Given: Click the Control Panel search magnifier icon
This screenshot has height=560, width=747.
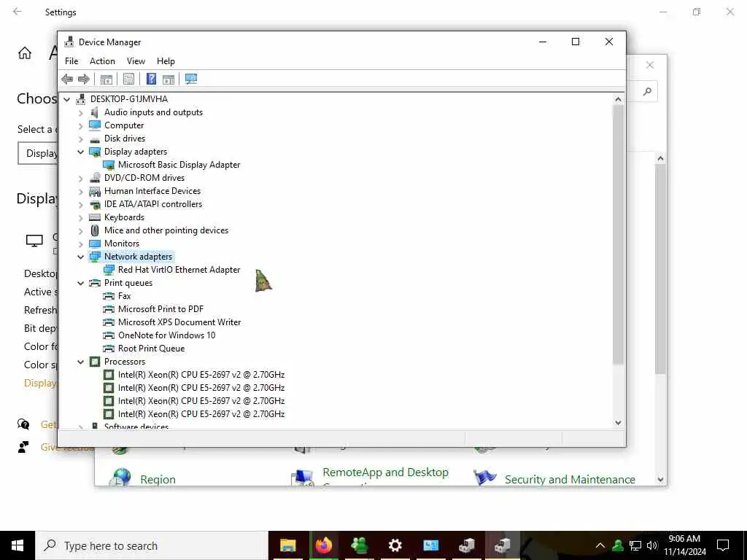Looking at the screenshot, I should 647,91.
